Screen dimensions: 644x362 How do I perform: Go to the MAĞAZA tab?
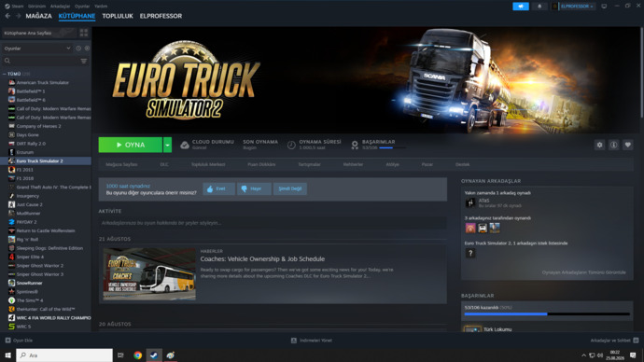(38, 16)
